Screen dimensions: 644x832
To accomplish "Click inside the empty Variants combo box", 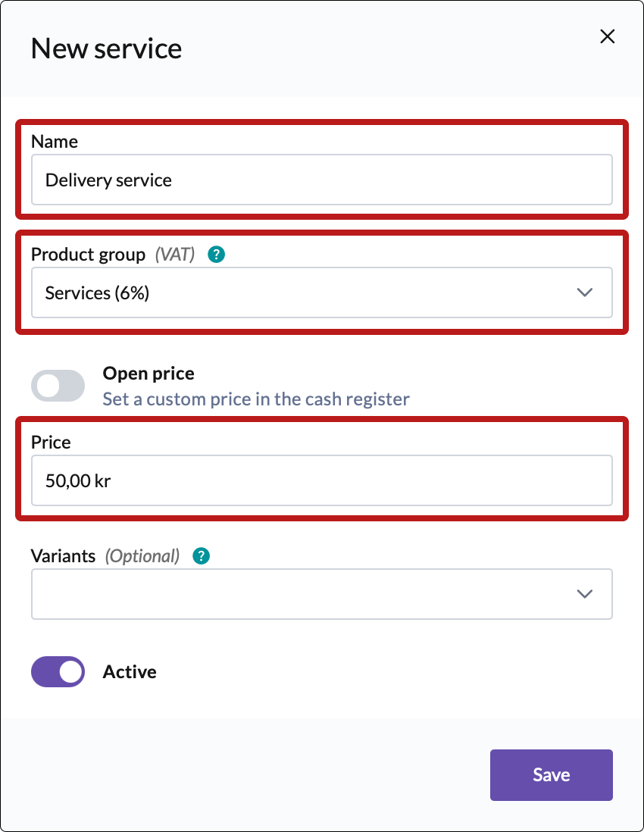I will coord(295,594).
